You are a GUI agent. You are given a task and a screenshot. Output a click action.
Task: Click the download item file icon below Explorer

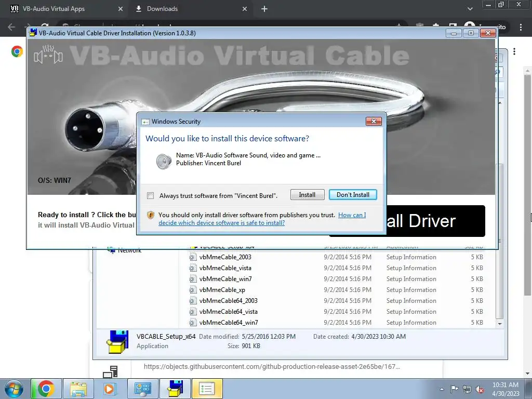[110, 372]
